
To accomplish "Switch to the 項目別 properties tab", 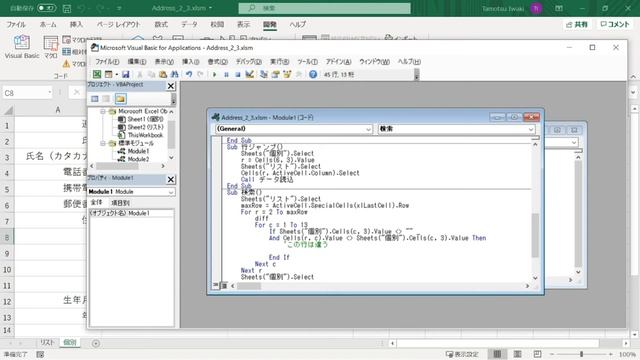I will click(x=120, y=202).
